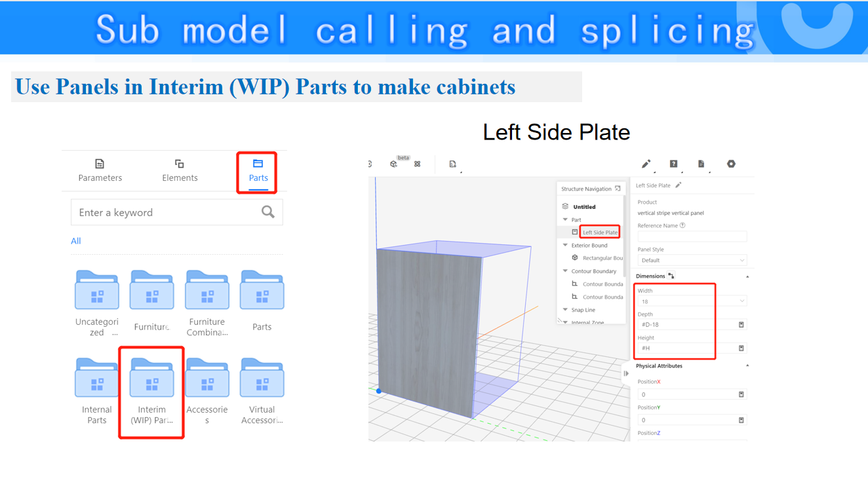Select the Untitled root in Structure Navigation

click(x=584, y=207)
